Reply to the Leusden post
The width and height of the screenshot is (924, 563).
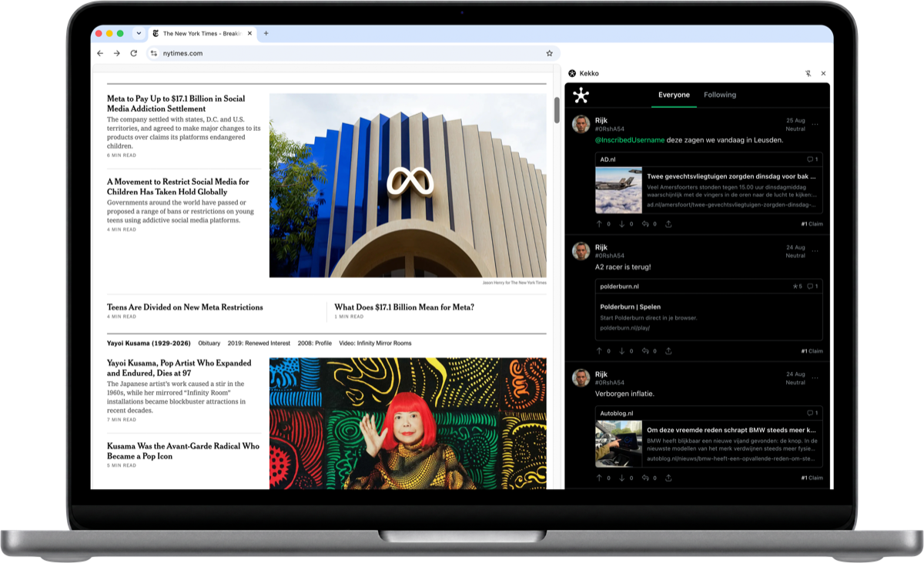click(645, 224)
